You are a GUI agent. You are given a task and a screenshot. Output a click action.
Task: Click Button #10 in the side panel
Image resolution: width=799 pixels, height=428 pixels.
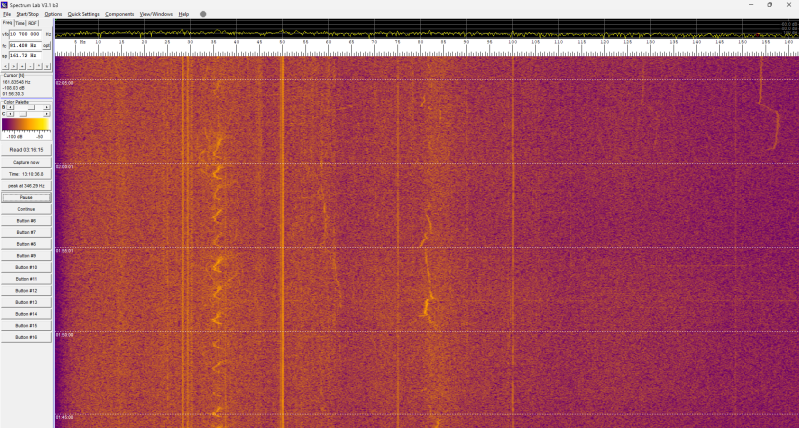26,268
